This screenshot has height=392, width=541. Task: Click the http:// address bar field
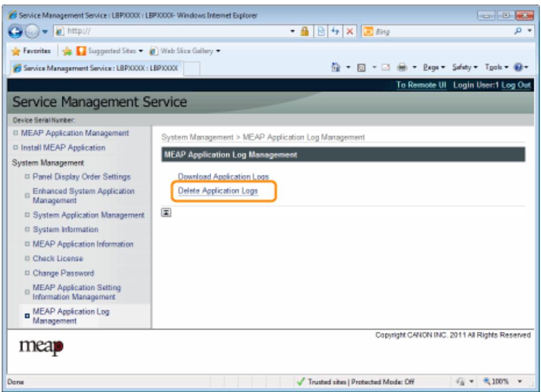(x=171, y=31)
